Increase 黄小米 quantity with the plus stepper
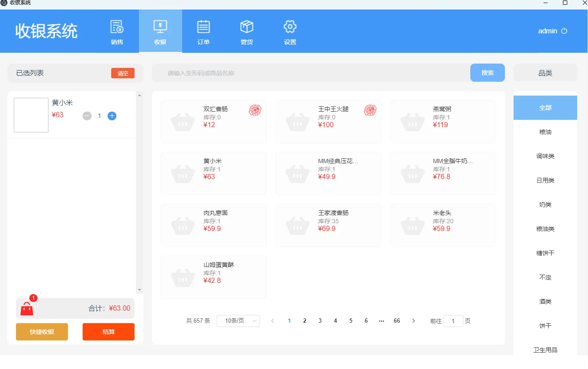The height and width of the screenshot is (369, 588). 112,116
